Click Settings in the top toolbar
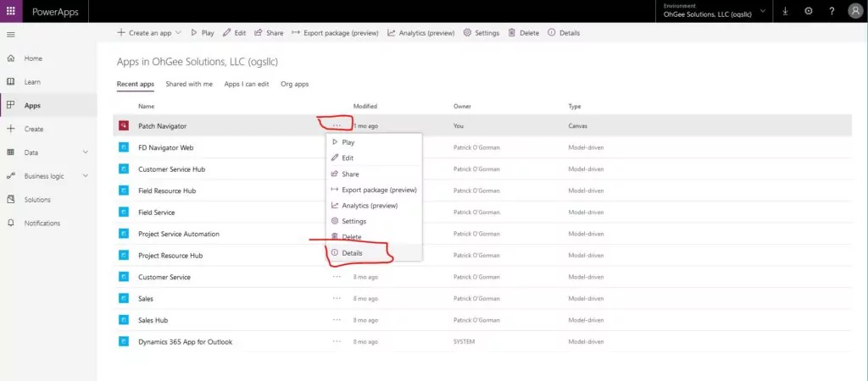 pos(481,33)
